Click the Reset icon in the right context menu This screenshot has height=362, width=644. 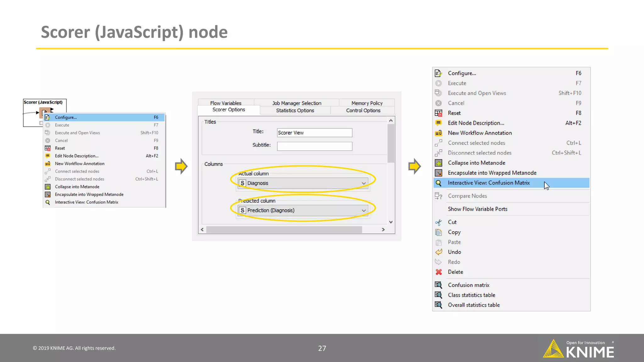click(x=438, y=113)
